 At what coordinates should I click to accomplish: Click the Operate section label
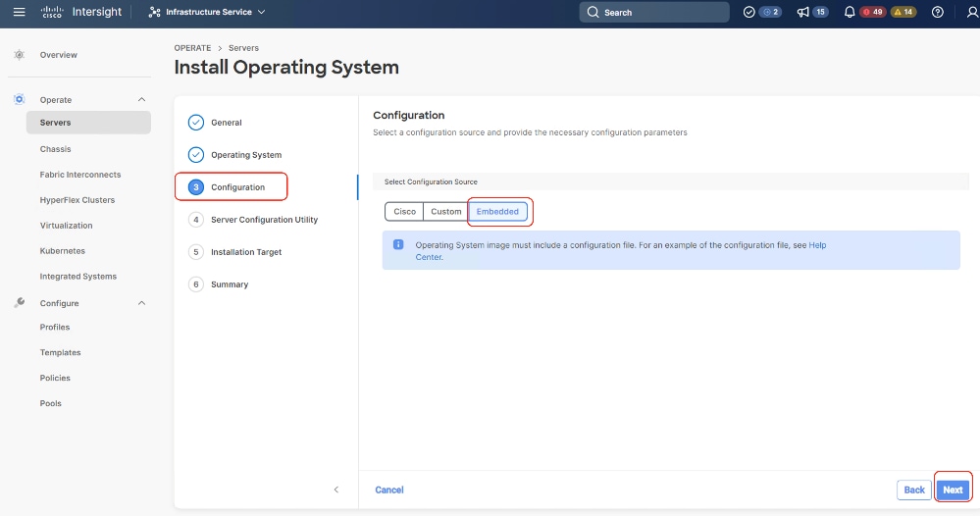point(56,100)
